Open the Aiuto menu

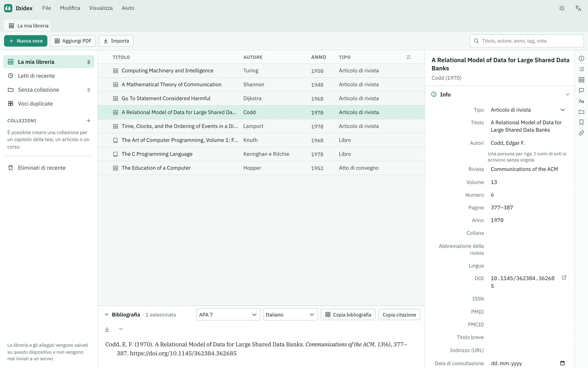128,8
